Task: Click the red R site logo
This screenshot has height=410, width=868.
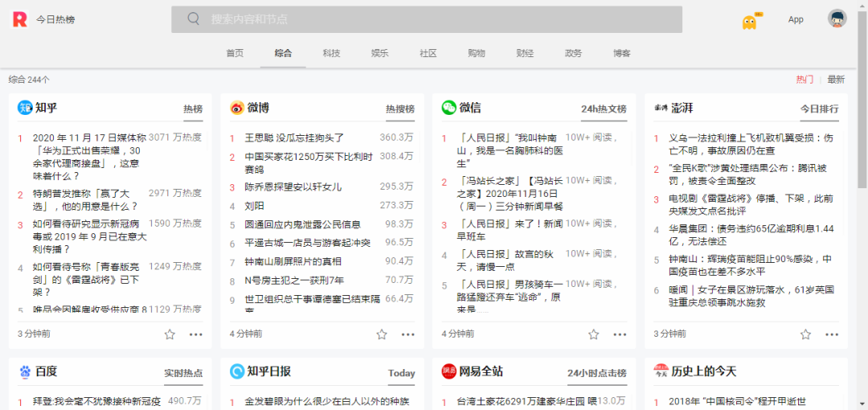Action: pos(20,19)
